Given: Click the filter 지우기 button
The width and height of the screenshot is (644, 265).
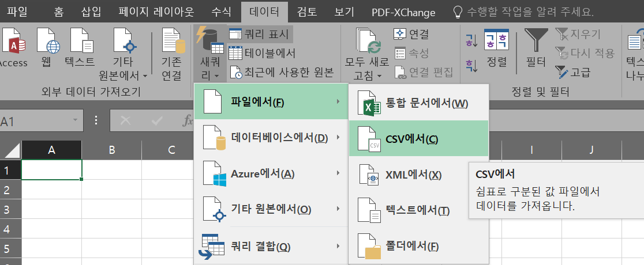Looking at the screenshot, I should 578,34.
